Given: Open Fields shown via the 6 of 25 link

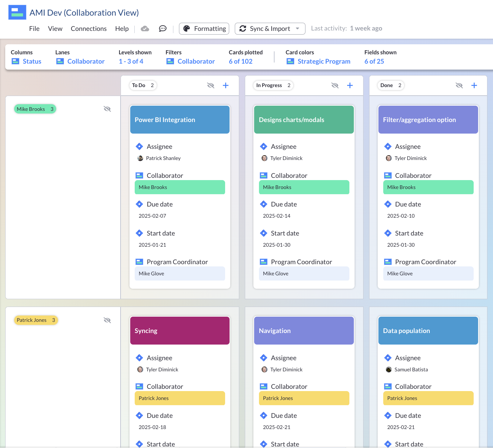Looking at the screenshot, I should coord(374,61).
